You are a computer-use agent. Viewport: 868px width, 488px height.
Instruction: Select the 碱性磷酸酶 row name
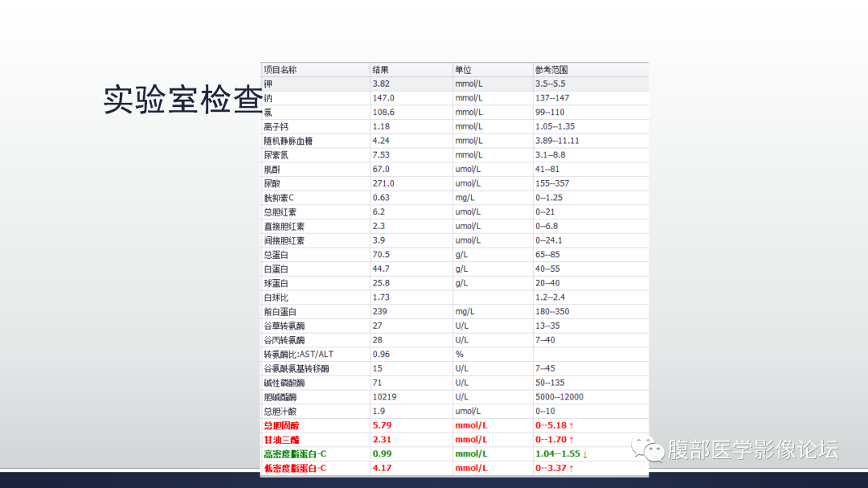[284, 383]
